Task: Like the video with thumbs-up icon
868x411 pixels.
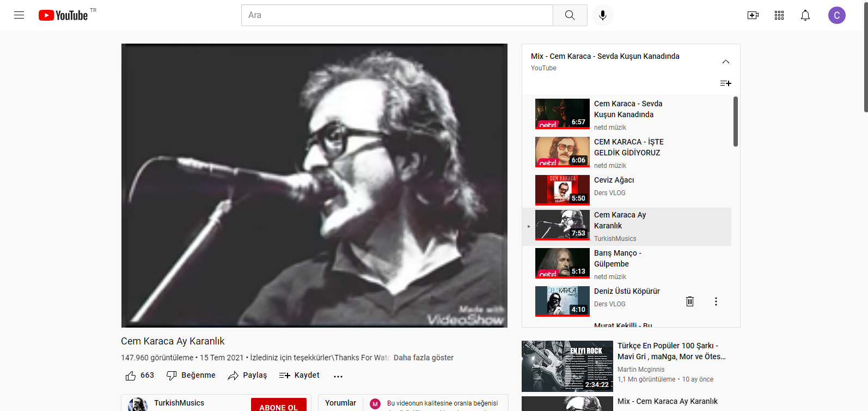Action: pyautogui.click(x=131, y=376)
